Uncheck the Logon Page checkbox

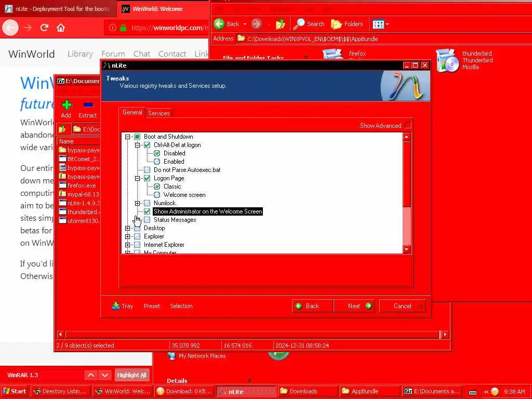[x=147, y=178]
